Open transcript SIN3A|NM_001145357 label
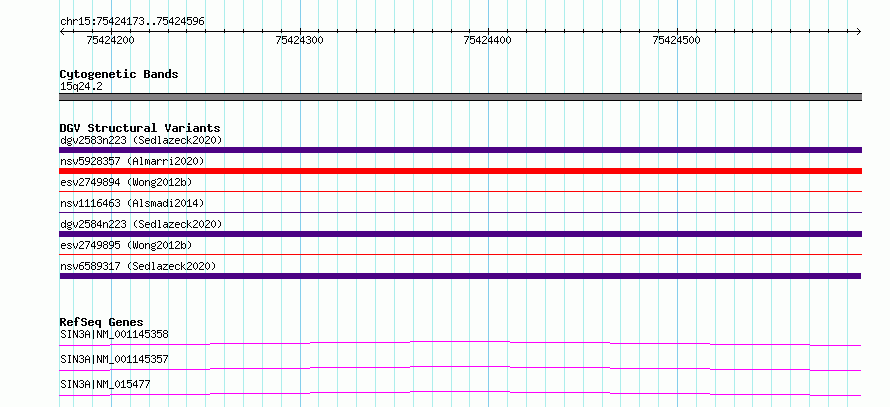 pyautogui.click(x=114, y=359)
